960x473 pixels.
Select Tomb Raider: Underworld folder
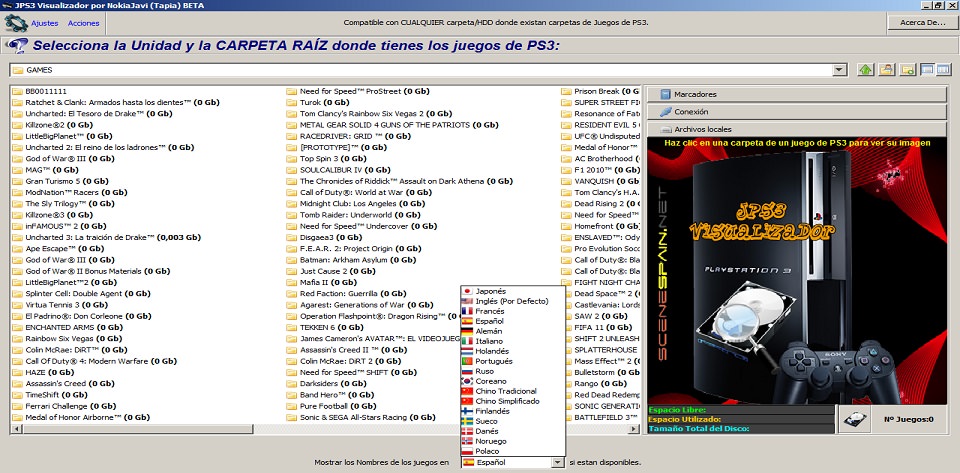(362, 215)
